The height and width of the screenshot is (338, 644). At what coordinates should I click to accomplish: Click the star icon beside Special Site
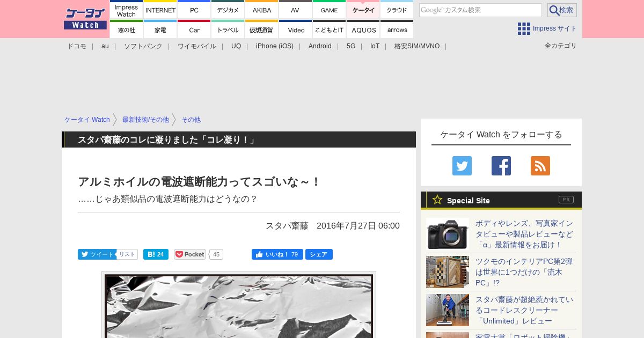click(x=437, y=200)
